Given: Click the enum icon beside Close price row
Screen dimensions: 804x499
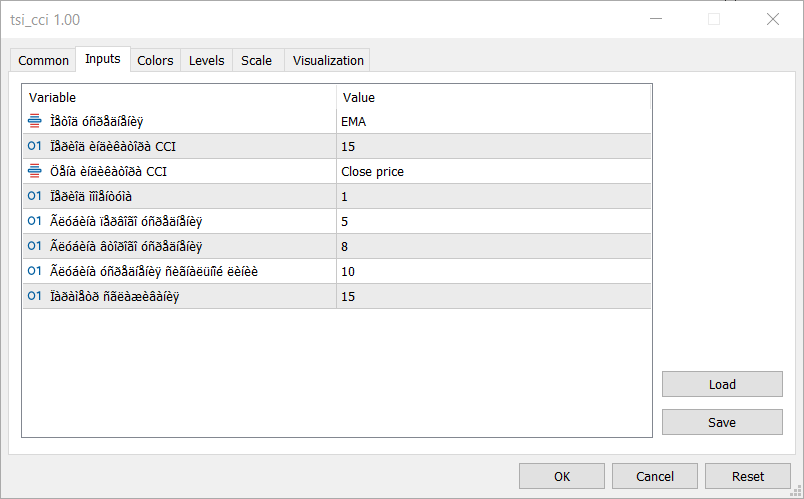Looking at the screenshot, I should pyautogui.click(x=35, y=172).
